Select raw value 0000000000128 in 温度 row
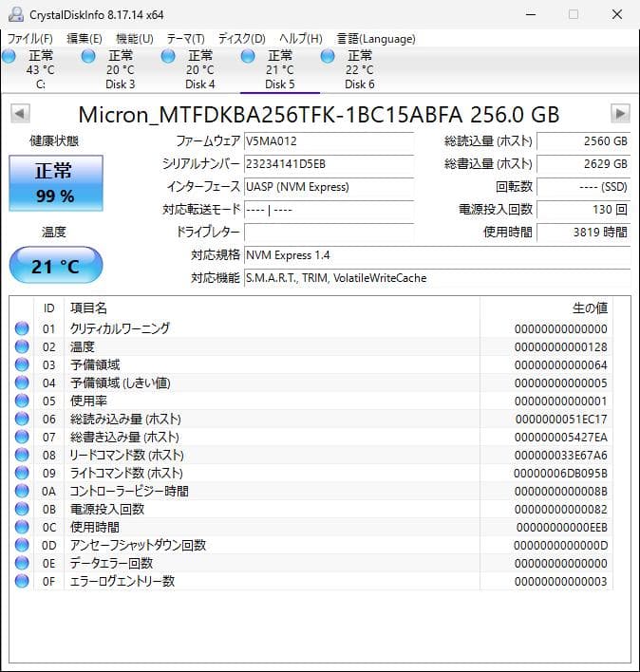This screenshot has height=672, width=640. coord(560,346)
